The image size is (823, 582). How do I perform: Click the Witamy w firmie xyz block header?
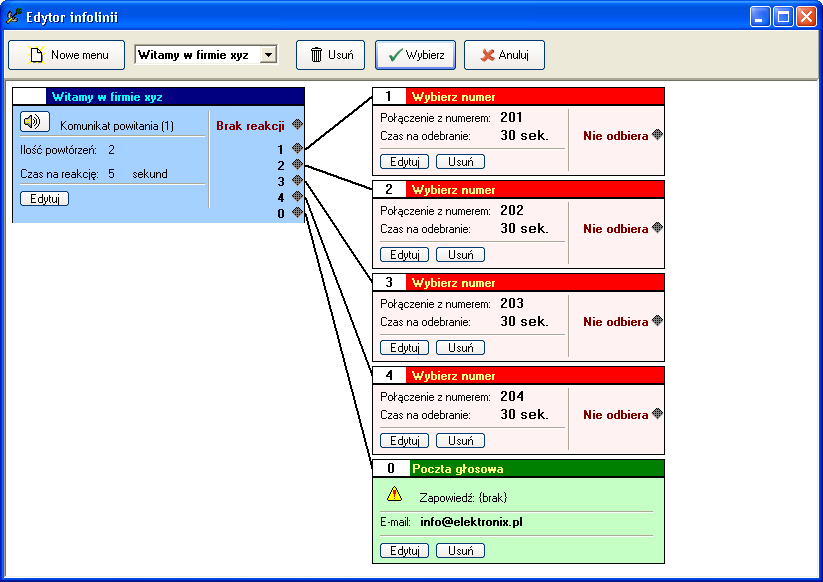coord(159,97)
